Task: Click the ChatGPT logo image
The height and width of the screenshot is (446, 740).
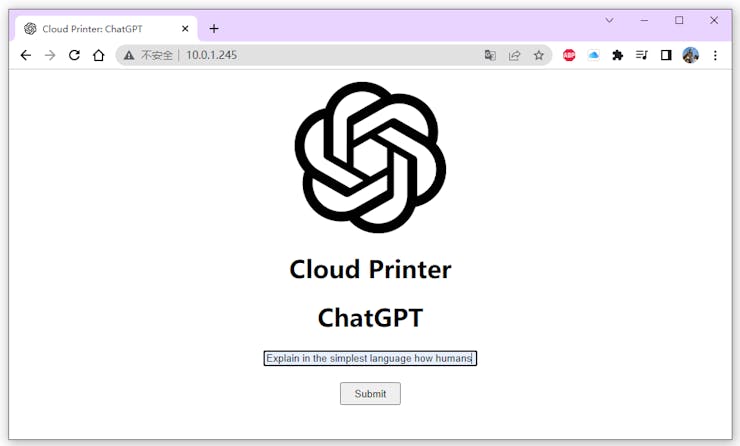Action: [x=370, y=157]
